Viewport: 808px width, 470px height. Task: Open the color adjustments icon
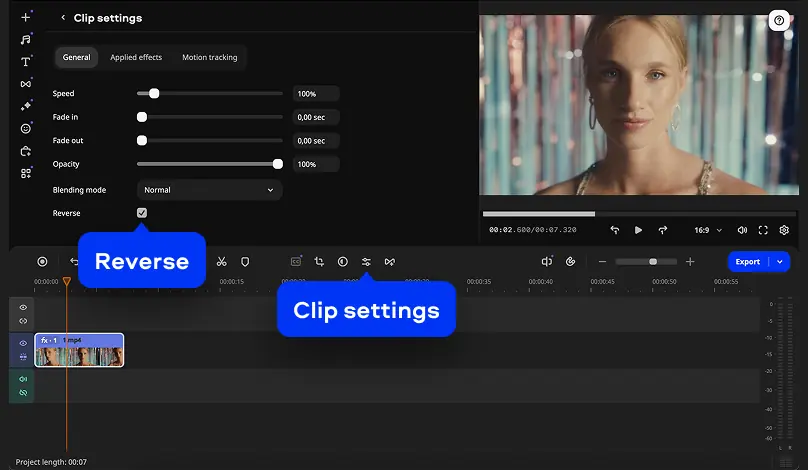343,262
